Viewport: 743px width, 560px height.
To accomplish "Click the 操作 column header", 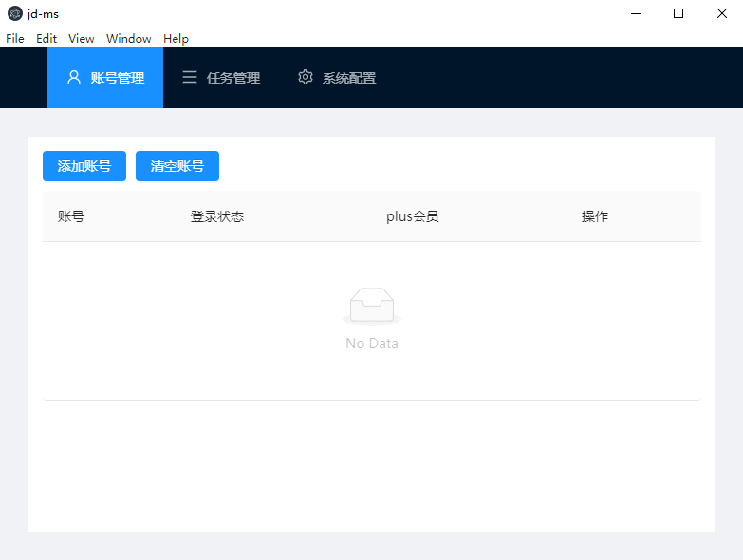I will pyautogui.click(x=595, y=216).
